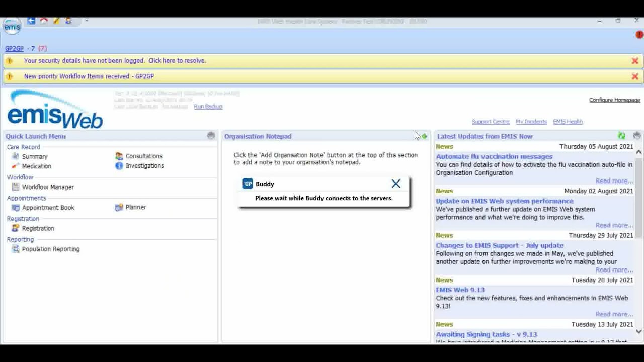Click the 'Thursday 05 August 2021' date text
This screenshot has width=644, height=362.
pos(596,146)
